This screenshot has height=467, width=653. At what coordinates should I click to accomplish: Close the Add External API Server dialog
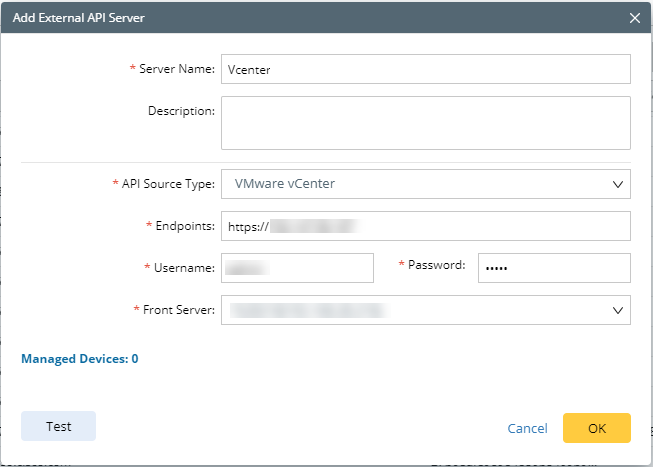[x=635, y=18]
